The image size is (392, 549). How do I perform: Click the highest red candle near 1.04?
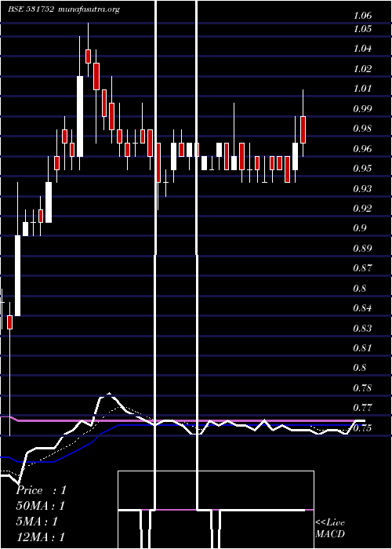coord(88,56)
